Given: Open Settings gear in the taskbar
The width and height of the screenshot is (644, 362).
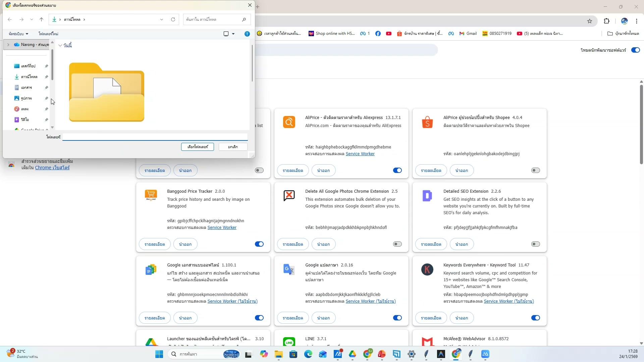Looking at the screenshot, I should click(x=412, y=354).
